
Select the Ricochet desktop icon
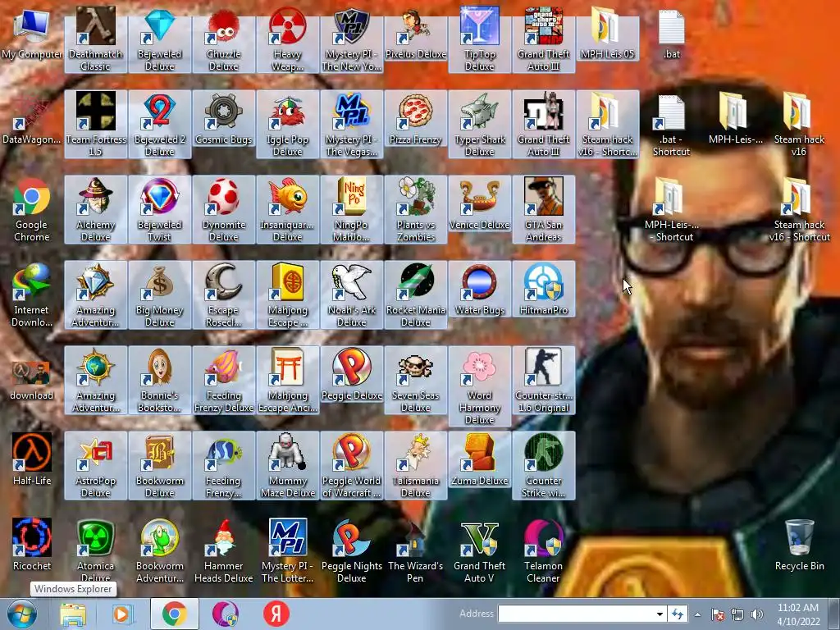[x=32, y=545]
